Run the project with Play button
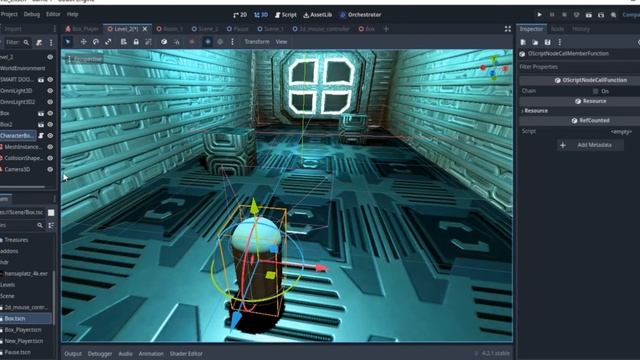 tap(539, 15)
